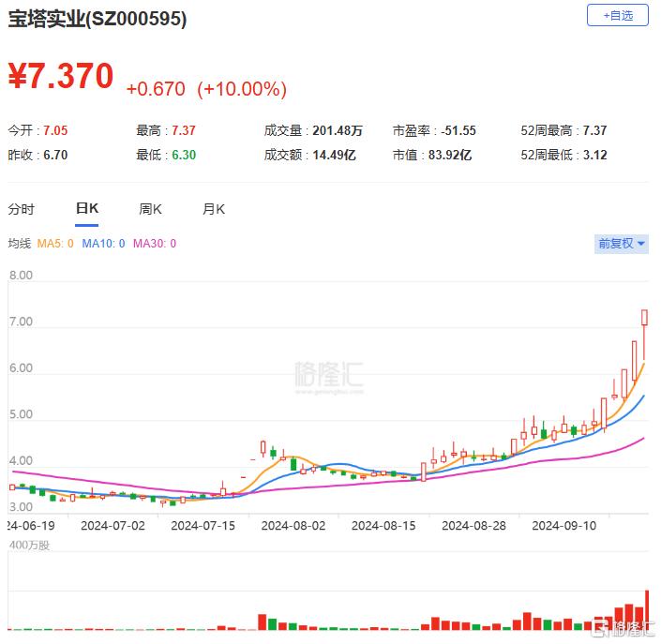Click the 400万股 volume axis label
661x644 pixels.
point(29,545)
